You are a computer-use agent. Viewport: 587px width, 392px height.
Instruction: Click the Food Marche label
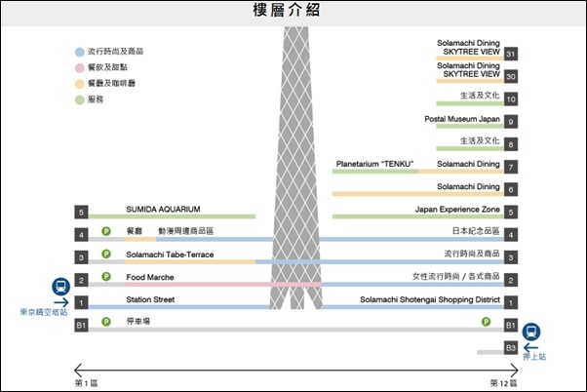coord(150,278)
